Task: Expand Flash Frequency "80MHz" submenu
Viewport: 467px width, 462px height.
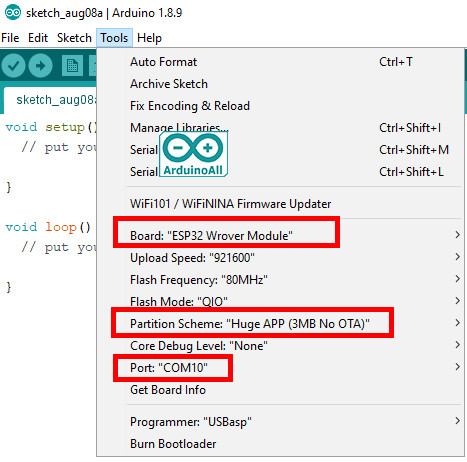Action: click(280, 280)
